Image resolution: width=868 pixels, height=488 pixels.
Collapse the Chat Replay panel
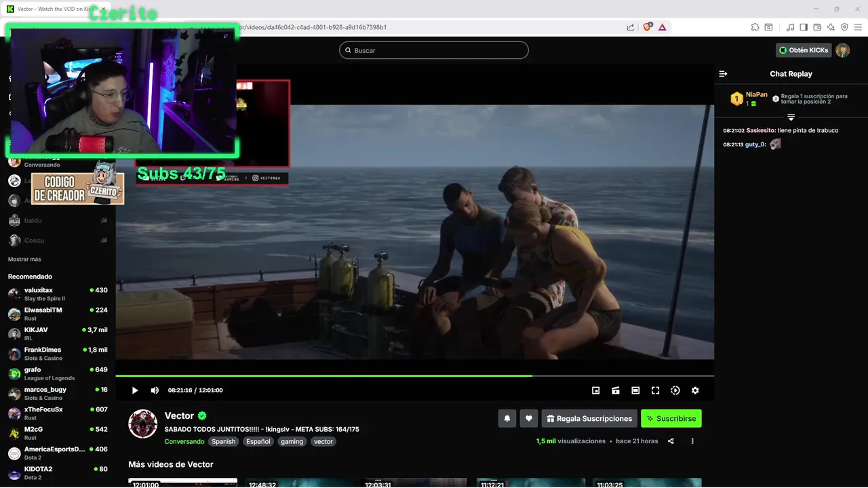pyautogui.click(x=723, y=74)
